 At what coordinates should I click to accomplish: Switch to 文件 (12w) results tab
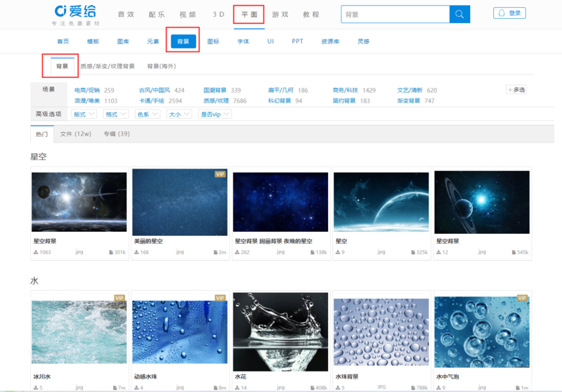[x=76, y=134]
